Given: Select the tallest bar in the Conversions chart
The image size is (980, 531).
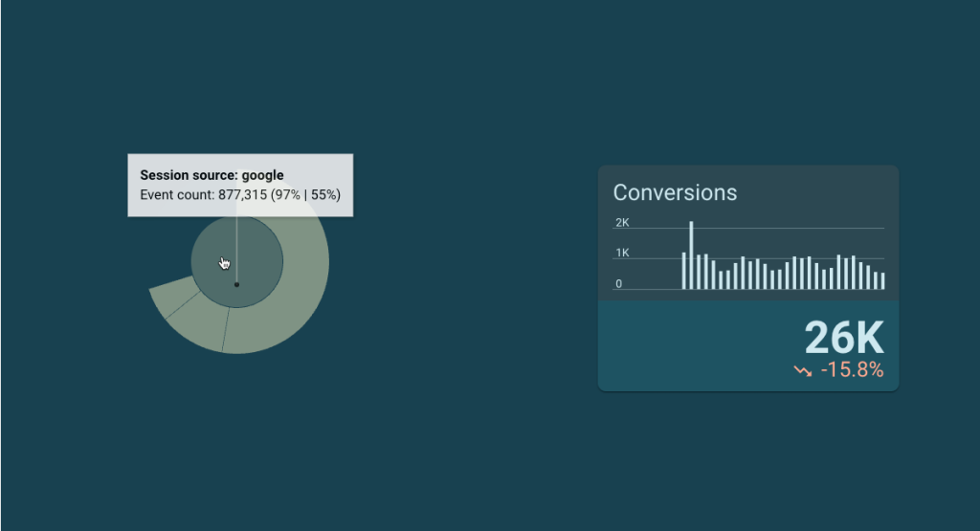Looking at the screenshot, I should coord(691,254).
